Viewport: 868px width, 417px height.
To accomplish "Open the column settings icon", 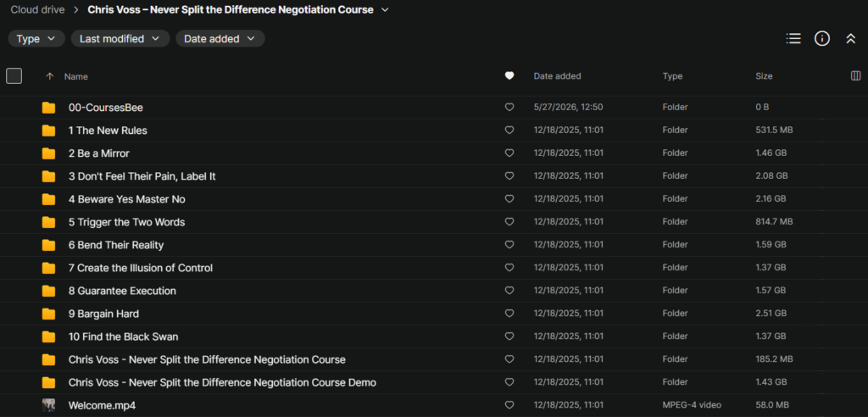I will coord(855,76).
